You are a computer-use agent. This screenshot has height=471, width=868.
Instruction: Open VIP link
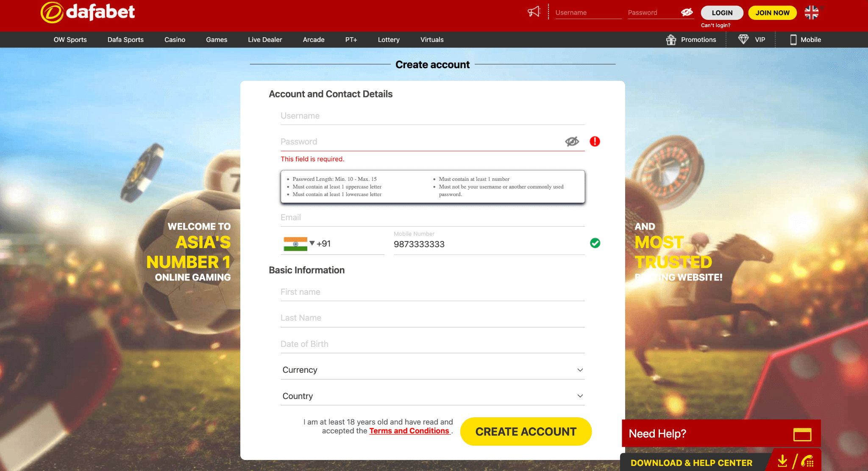pyautogui.click(x=760, y=40)
